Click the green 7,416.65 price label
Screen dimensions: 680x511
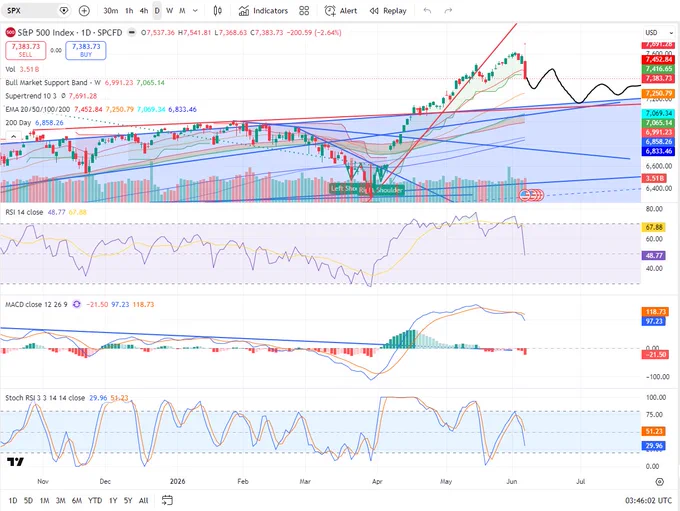659,69
